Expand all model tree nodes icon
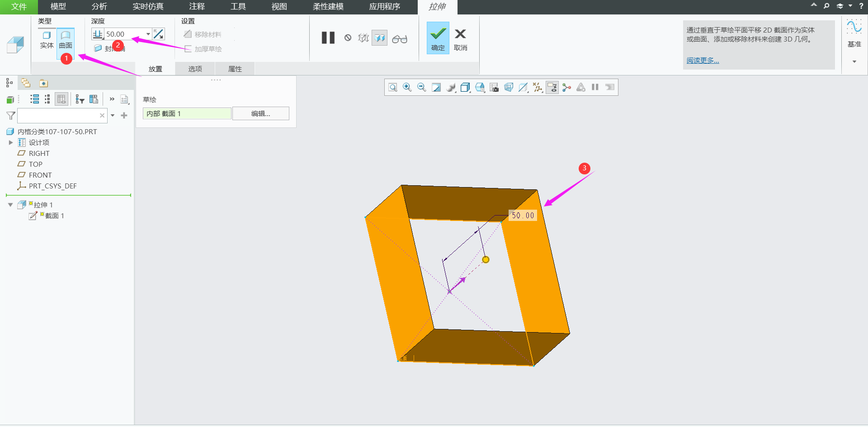Screen dimensions: 868x427 34,99
